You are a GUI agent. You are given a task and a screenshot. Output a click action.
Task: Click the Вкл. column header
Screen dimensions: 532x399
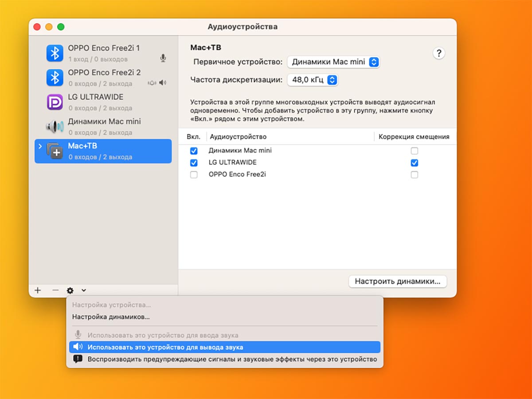click(x=194, y=137)
